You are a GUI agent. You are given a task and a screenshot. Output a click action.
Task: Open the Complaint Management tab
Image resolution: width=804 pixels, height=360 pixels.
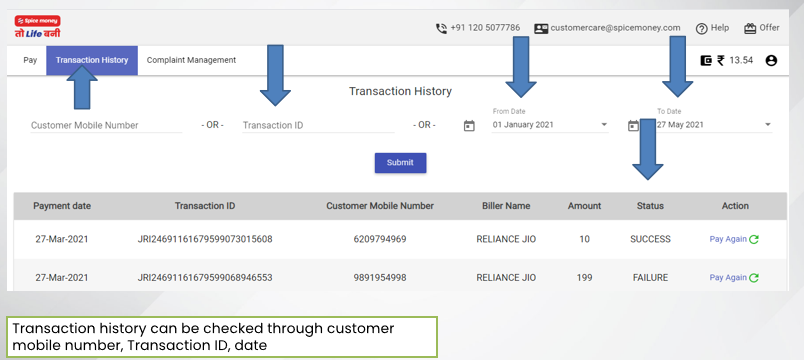[191, 60]
